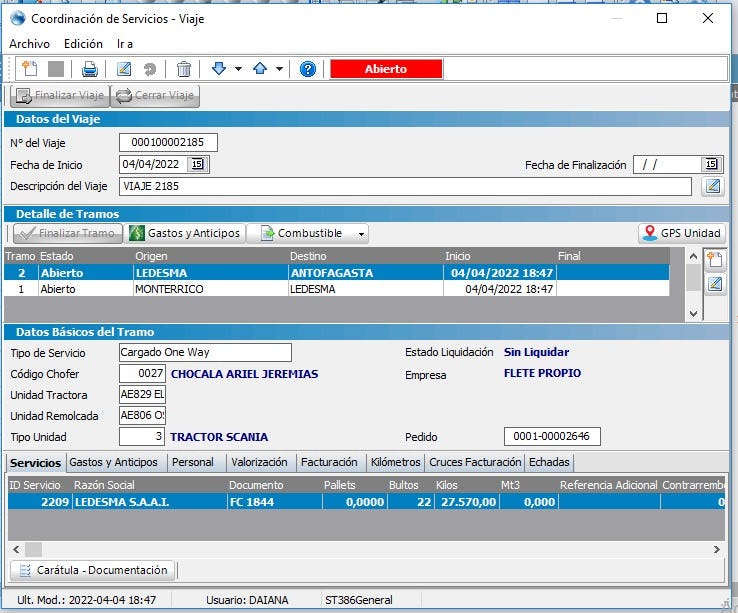Click the Edit pencil icon in toolbar

[124, 69]
